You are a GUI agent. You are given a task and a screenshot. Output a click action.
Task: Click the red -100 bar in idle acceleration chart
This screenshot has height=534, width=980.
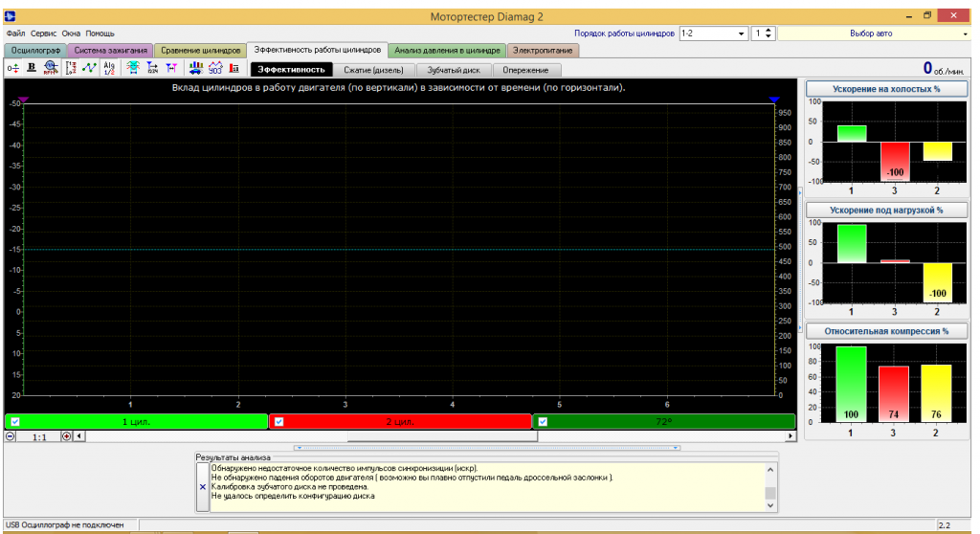click(x=895, y=162)
